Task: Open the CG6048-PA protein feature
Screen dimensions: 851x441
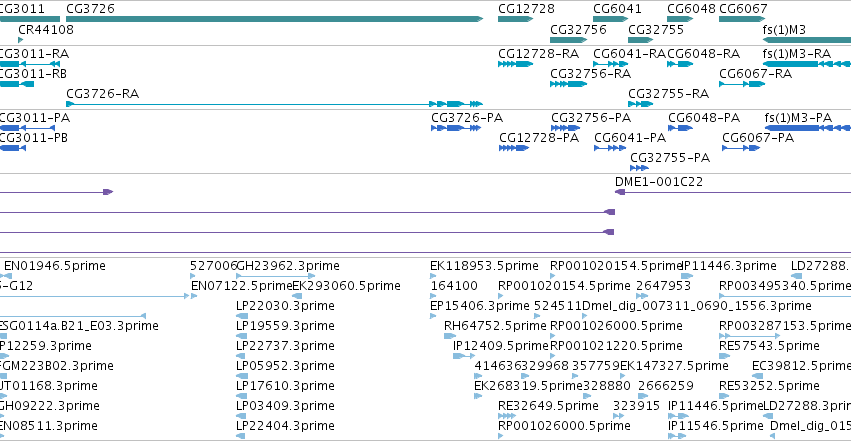Action: [x=680, y=128]
